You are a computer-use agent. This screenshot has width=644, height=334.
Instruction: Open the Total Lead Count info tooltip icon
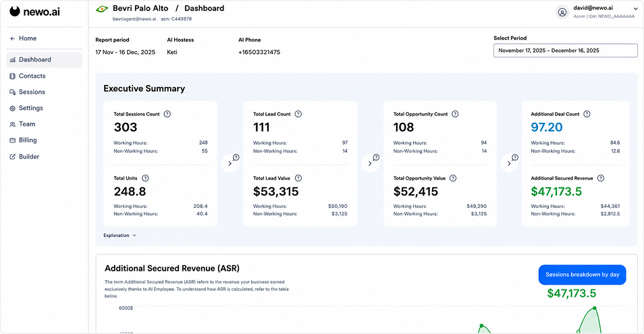(298, 114)
